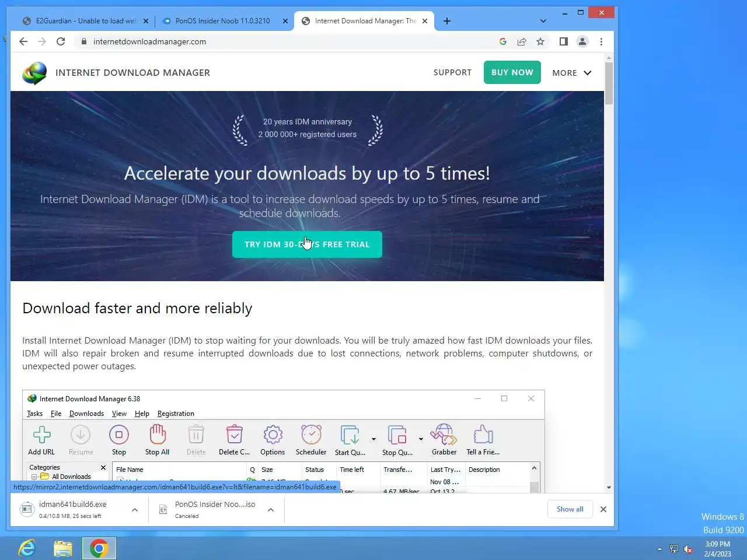
Task: Click the scroll down arrow of page
Action: [609, 488]
